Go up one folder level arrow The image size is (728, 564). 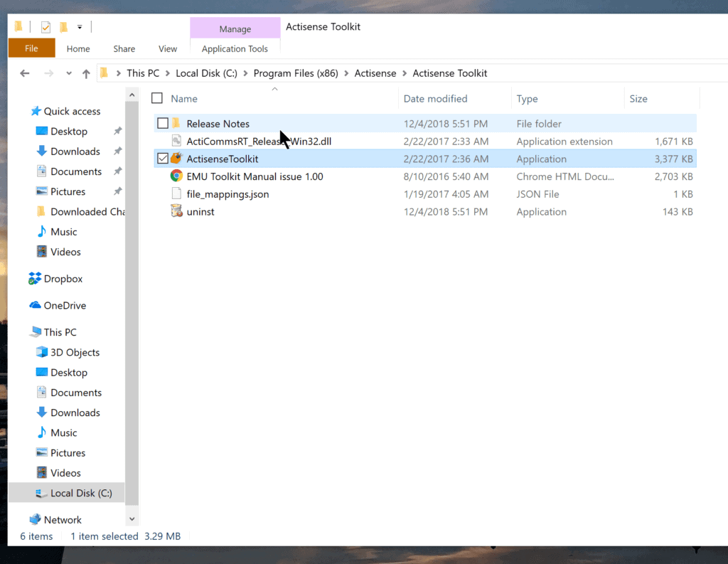coord(86,73)
